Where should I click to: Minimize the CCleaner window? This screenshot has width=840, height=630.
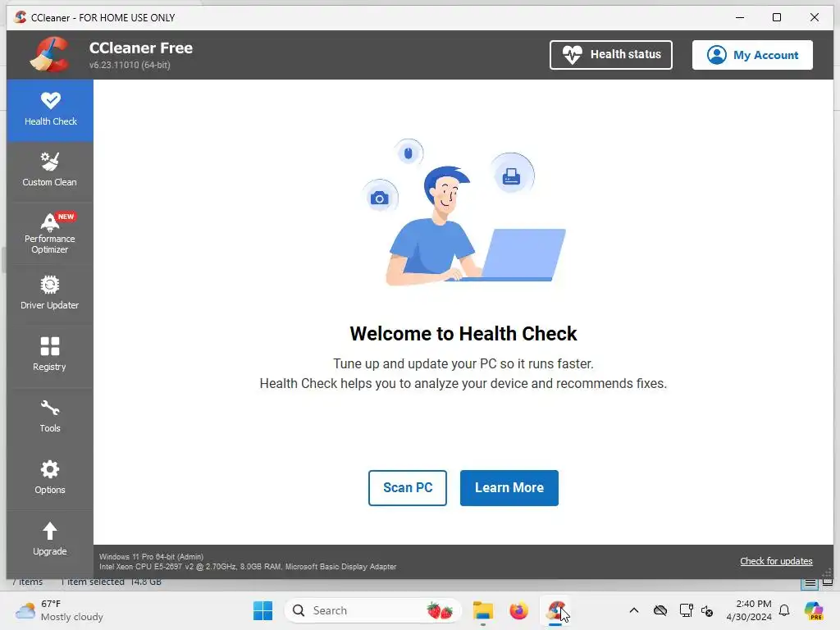[x=740, y=17]
